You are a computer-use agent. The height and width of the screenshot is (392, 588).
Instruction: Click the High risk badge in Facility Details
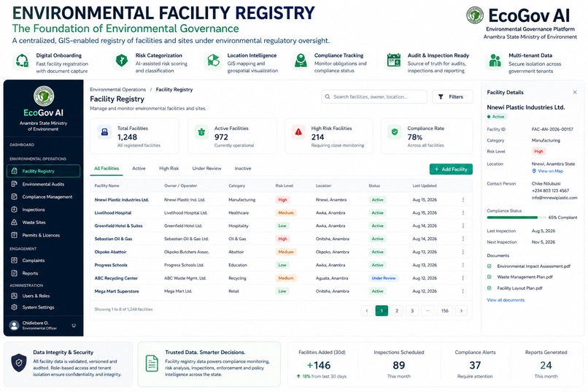[x=538, y=152]
